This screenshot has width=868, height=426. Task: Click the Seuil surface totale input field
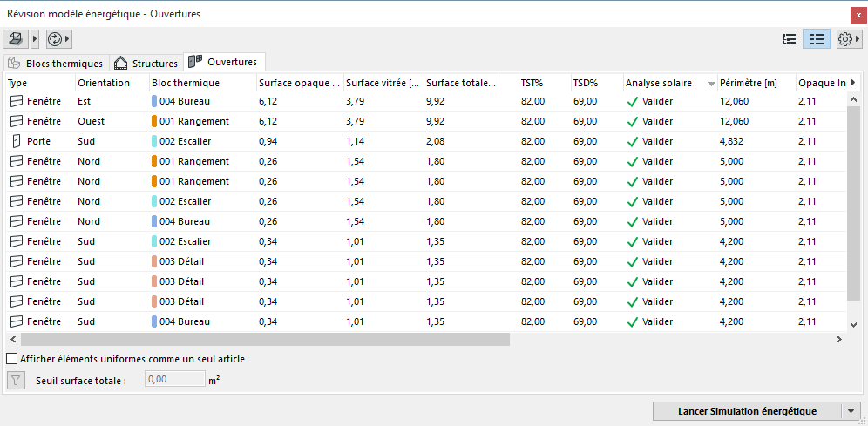pos(174,380)
